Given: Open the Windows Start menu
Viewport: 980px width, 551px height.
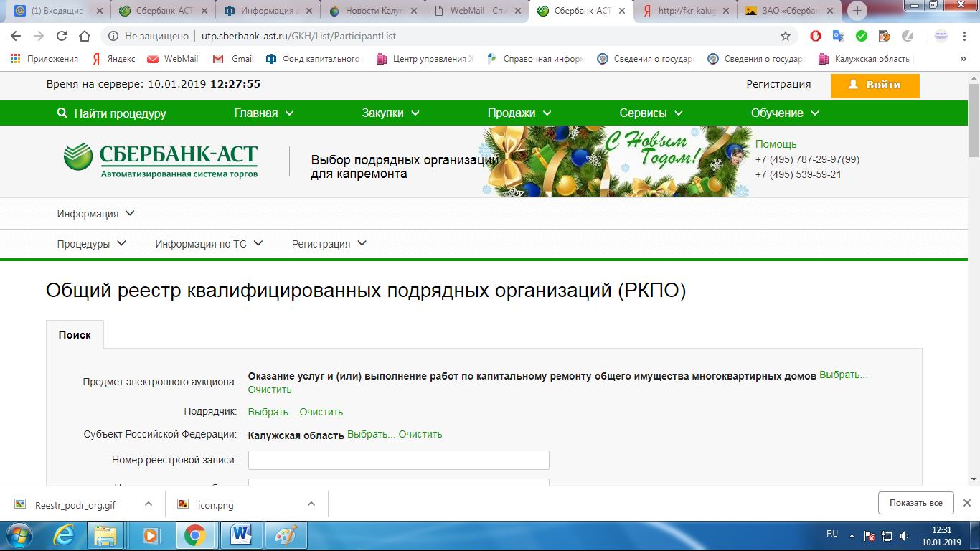Looking at the screenshot, I should click(19, 535).
